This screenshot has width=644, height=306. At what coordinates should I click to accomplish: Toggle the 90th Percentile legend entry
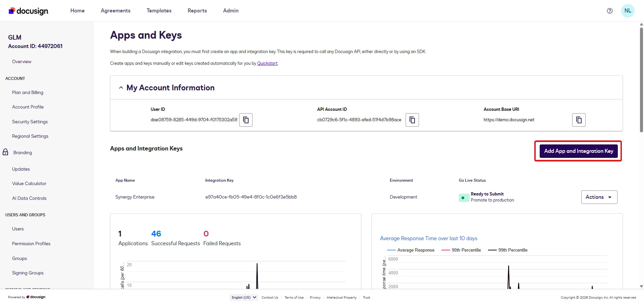coord(466,250)
